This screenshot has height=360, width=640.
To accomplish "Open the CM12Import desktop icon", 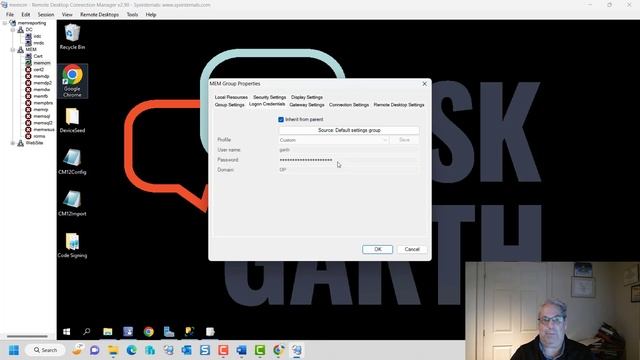I will click(72, 203).
